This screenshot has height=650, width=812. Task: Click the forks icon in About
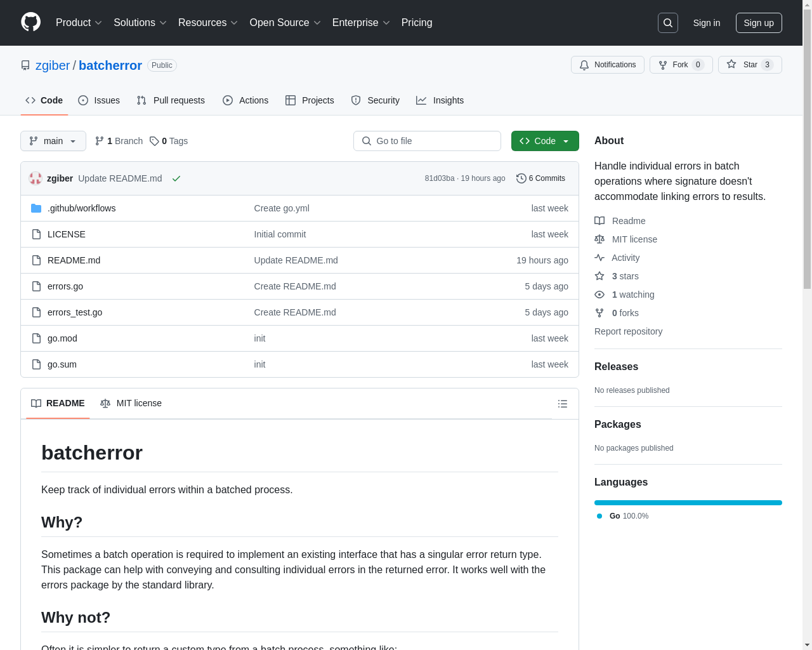[x=599, y=313]
